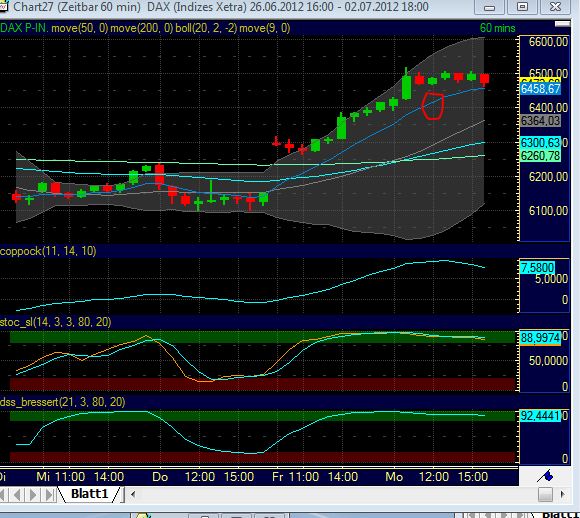Click the last red candle on Monday
This screenshot has height=518, width=580.
point(484,79)
